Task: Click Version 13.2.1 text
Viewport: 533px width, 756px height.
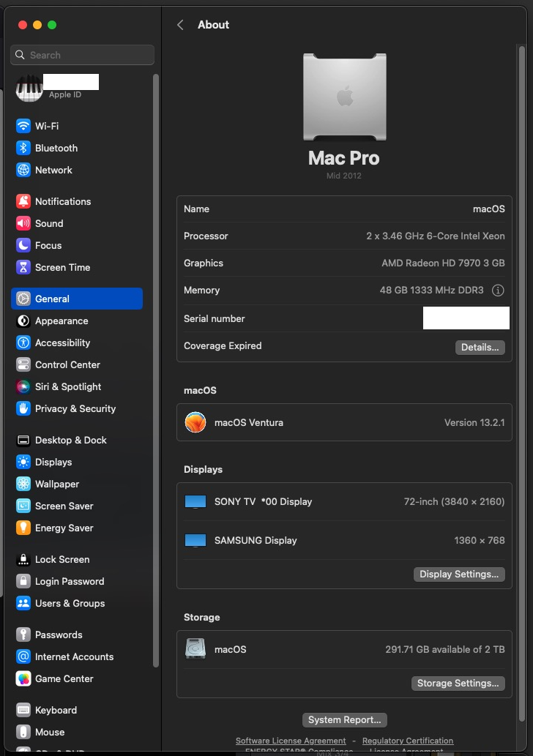Action: point(474,422)
